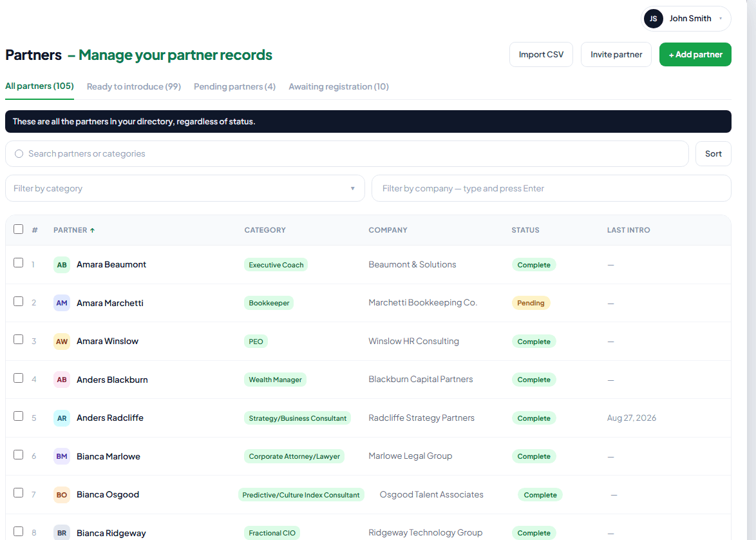Click the CATEGORY column header
This screenshot has width=756, height=540.
265,230
